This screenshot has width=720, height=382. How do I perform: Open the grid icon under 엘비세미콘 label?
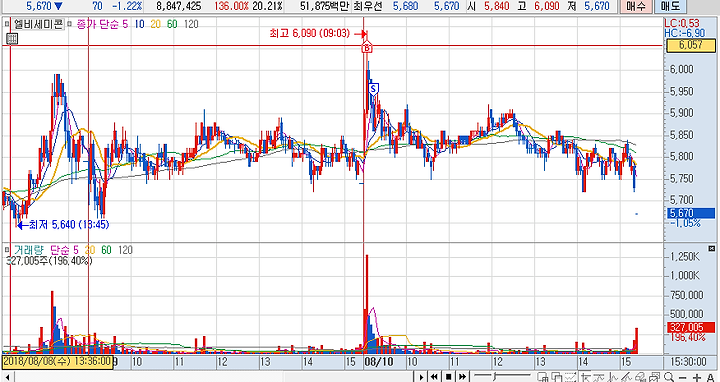[x=12, y=39]
